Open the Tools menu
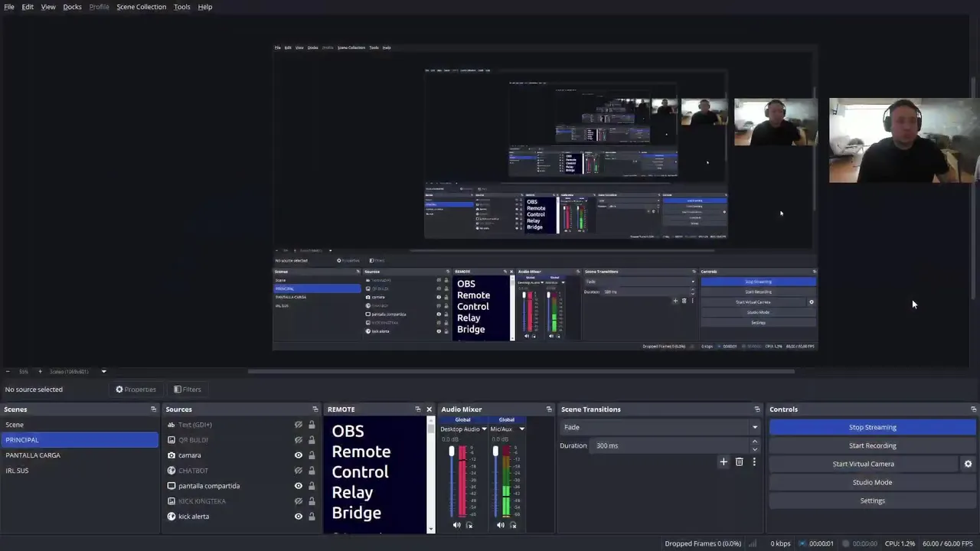 pos(182,7)
